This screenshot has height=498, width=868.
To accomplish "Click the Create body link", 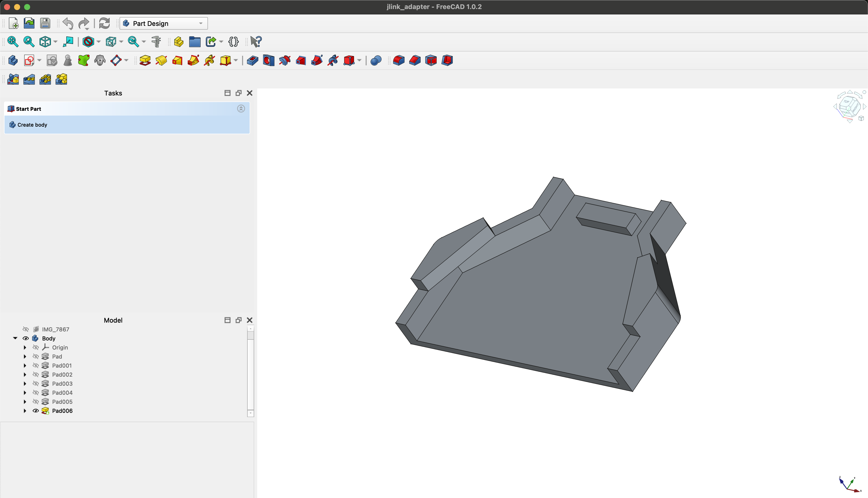I will click(32, 125).
